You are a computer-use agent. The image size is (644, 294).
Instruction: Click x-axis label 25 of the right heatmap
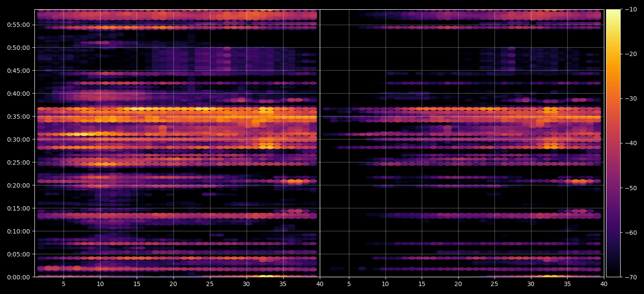click(494, 284)
